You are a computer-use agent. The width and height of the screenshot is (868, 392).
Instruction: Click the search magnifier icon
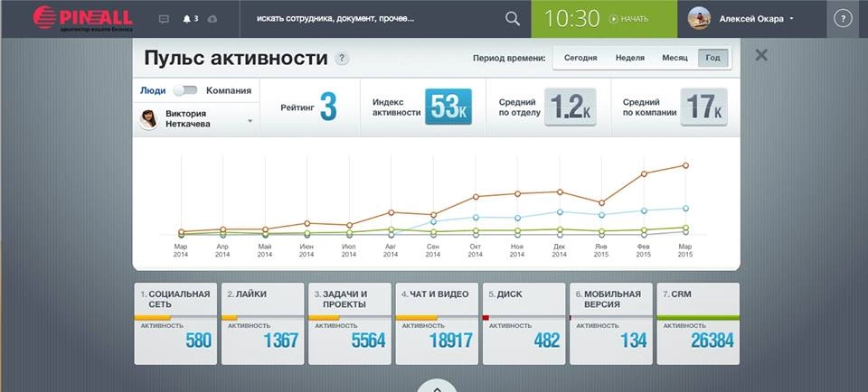pos(513,19)
